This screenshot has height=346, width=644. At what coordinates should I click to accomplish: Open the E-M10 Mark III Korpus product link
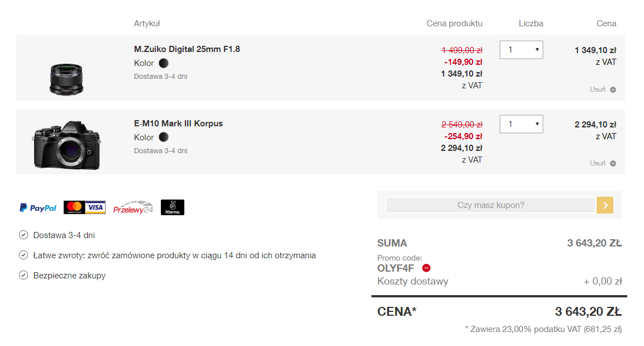click(178, 124)
